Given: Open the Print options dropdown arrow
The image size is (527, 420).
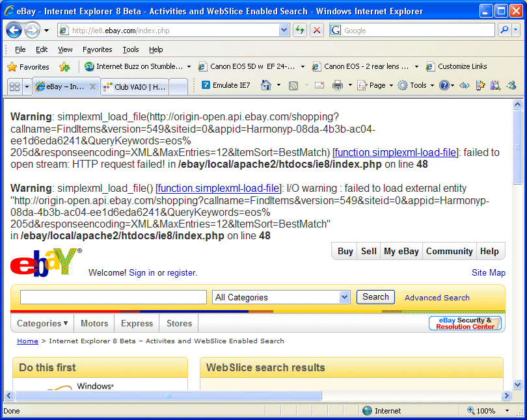Looking at the screenshot, I should coord(350,85).
